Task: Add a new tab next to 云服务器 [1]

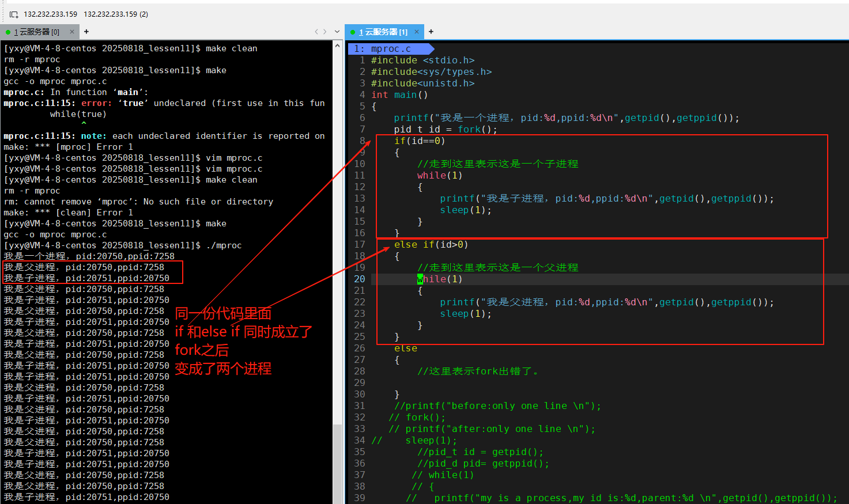Action: click(x=431, y=32)
